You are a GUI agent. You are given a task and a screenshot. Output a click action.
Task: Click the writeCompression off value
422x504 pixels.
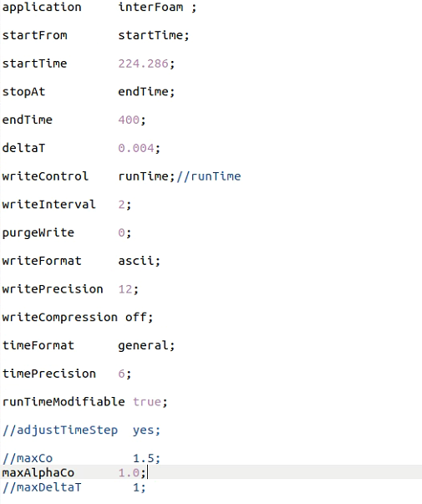pos(136,318)
